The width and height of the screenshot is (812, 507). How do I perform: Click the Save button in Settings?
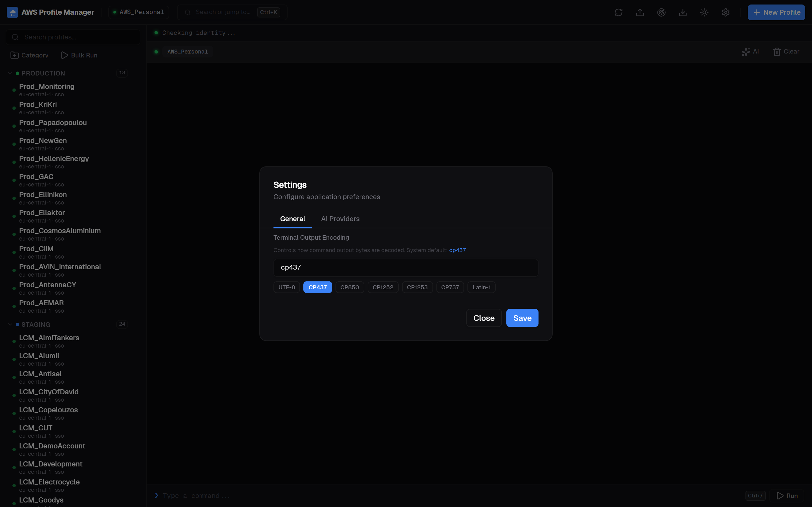pyautogui.click(x=522, y=317)
